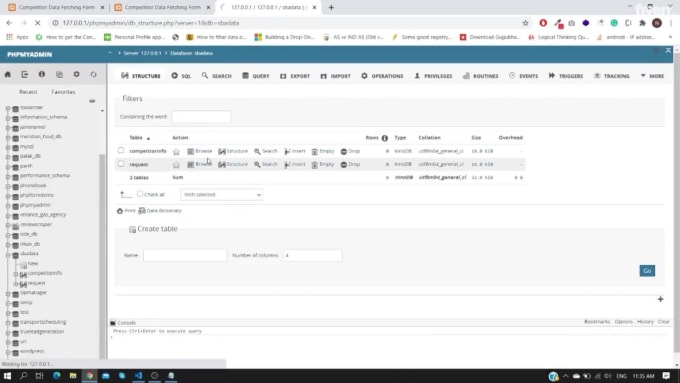The height and width of the screenshot is (383, 680).
Task: Browse the competitorinfo table
Action: click(x=199, y=151)
